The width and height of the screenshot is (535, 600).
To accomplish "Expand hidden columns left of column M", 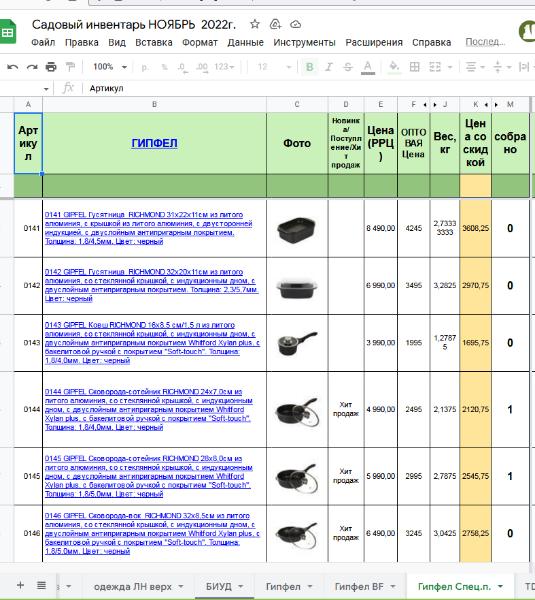I will 496,104.
